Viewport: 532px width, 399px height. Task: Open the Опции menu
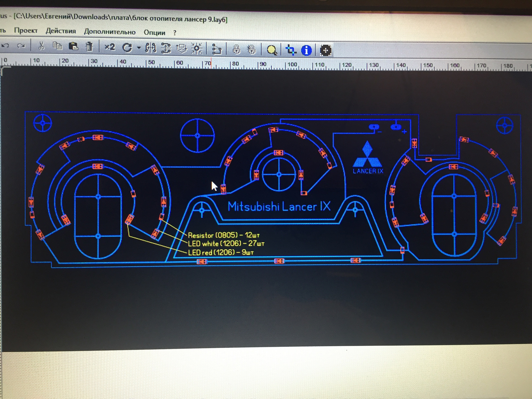[x=154, y=33]
